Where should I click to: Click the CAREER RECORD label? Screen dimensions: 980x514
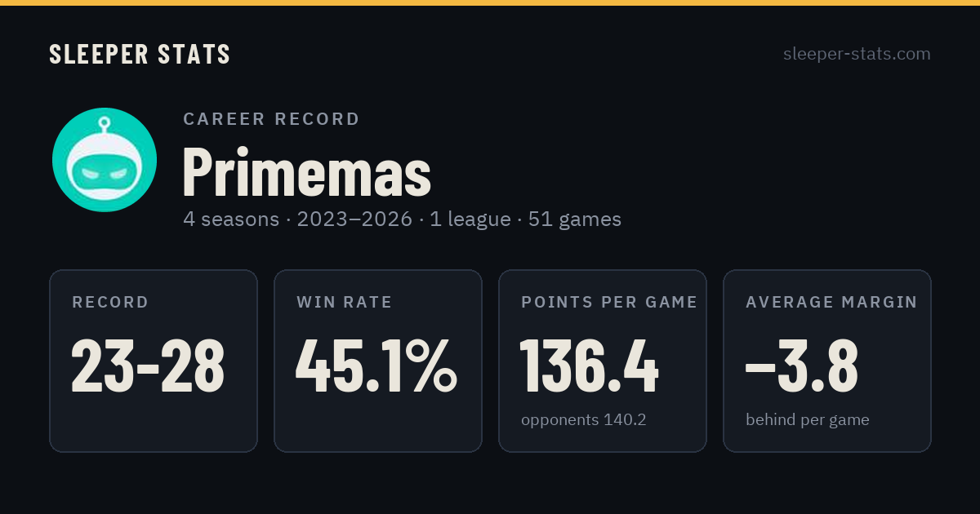[x=271, y=119]
